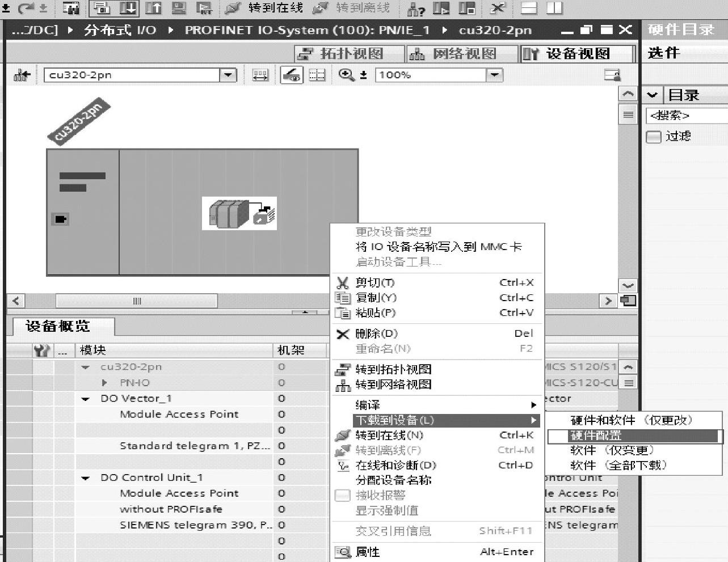Choose 转到在线(N) from context menu
The image size is (728, 562).
point(437,435)
